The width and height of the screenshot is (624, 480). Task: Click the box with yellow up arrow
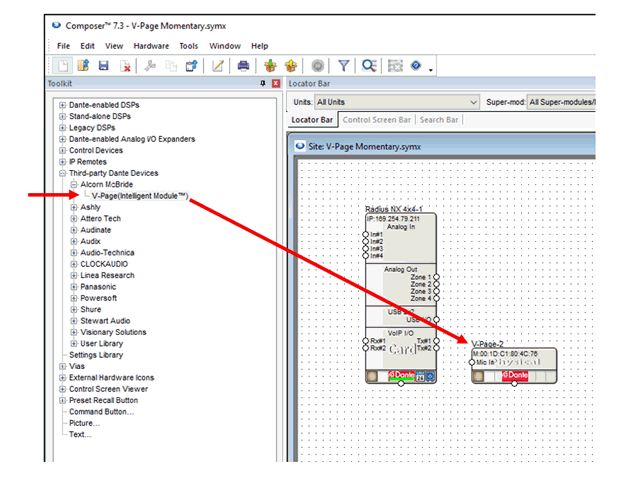click(291, 66)
